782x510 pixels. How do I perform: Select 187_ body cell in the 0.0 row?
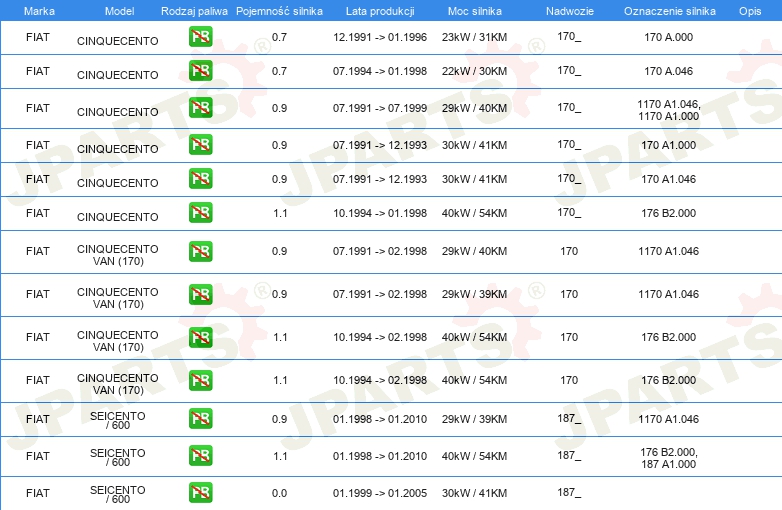[x=569, y=493]
